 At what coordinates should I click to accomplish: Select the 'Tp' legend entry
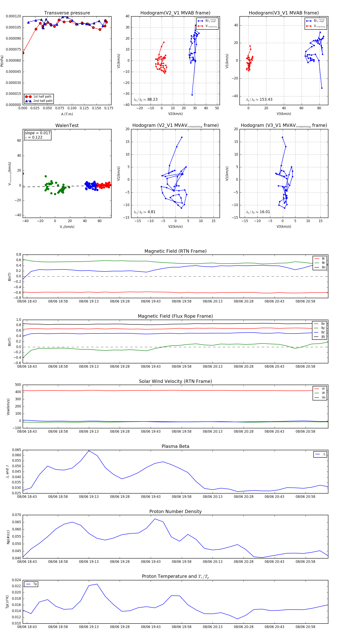(x=31, y=584)
